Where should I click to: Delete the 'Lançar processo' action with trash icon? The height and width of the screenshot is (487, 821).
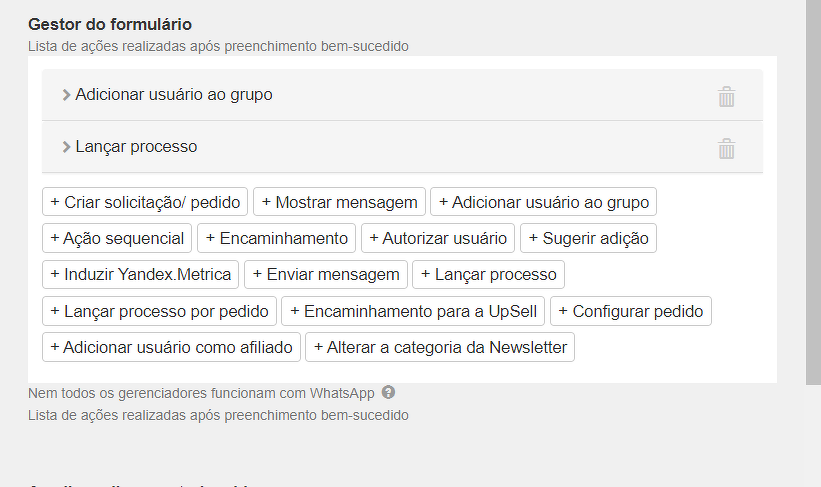tap(727, 149)
